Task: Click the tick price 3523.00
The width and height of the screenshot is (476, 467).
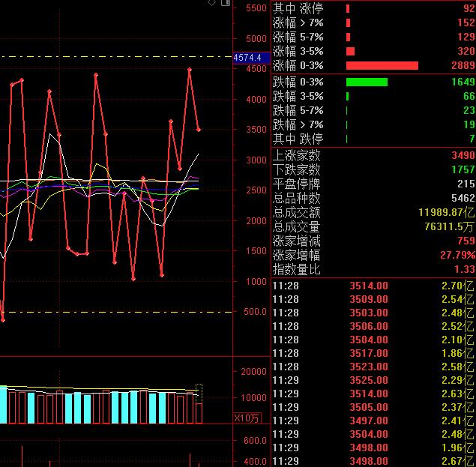Action: 369,367
